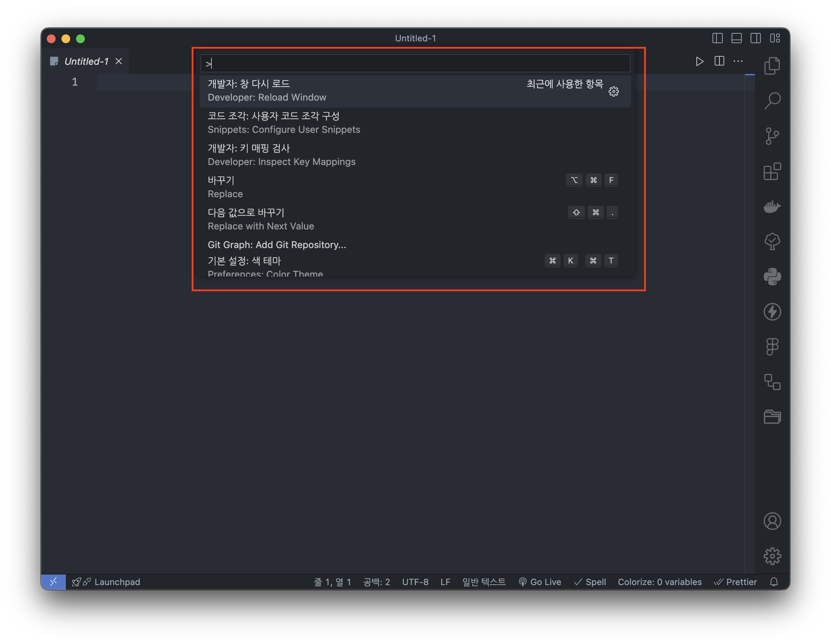The image size is (831, 644).
Task: Click Prettier in the status bar
Action: click(x=736, y=581)
